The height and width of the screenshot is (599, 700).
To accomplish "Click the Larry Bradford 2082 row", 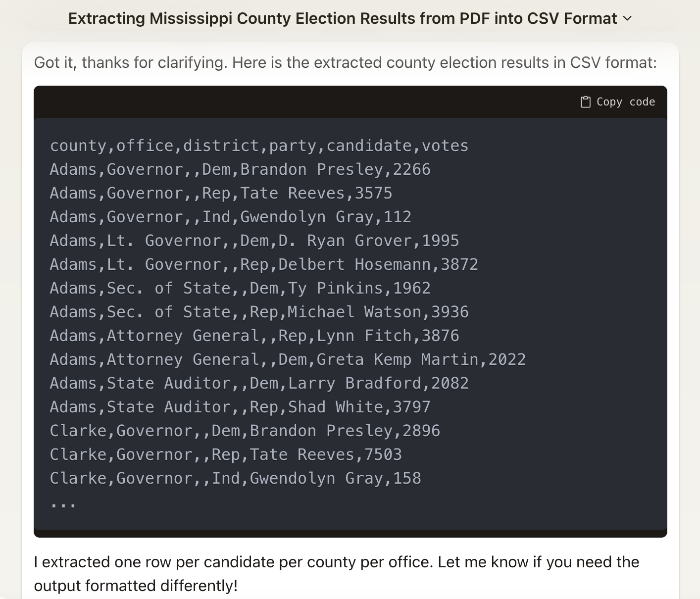I will [x=259, y=384].
